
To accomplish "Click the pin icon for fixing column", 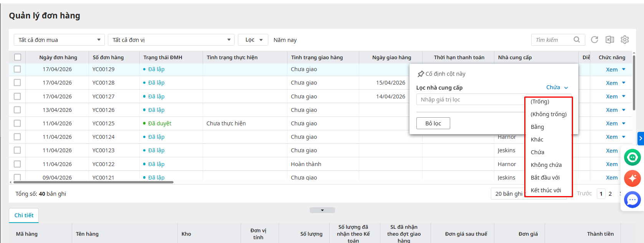I will [421, 74].
